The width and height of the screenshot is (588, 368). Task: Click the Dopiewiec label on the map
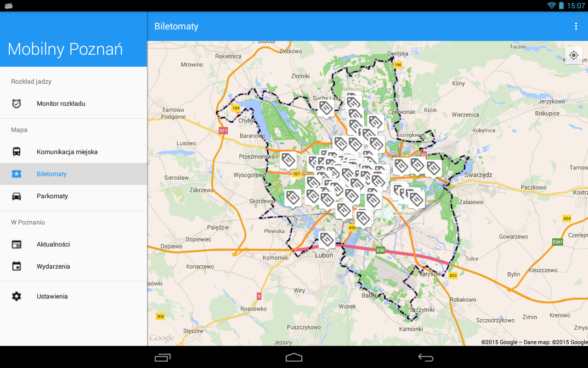(x=199, y=239)
